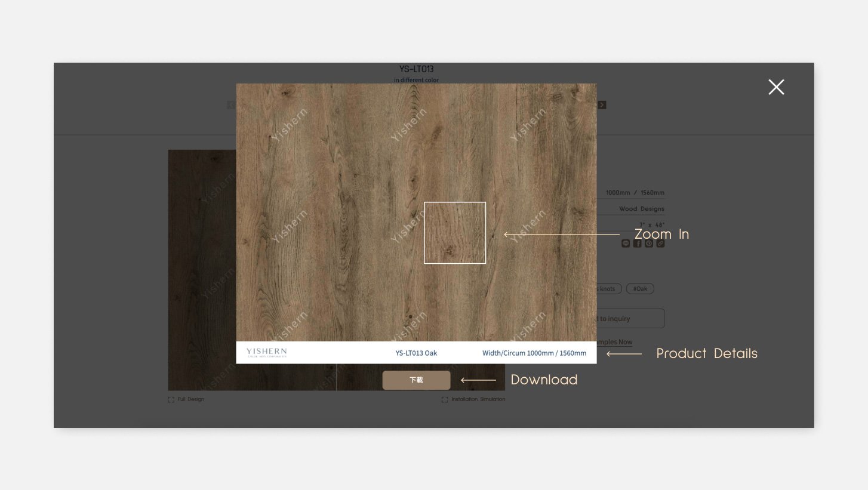Go to next color variant arrow
868x490 pixels.
tap(602, 105)
